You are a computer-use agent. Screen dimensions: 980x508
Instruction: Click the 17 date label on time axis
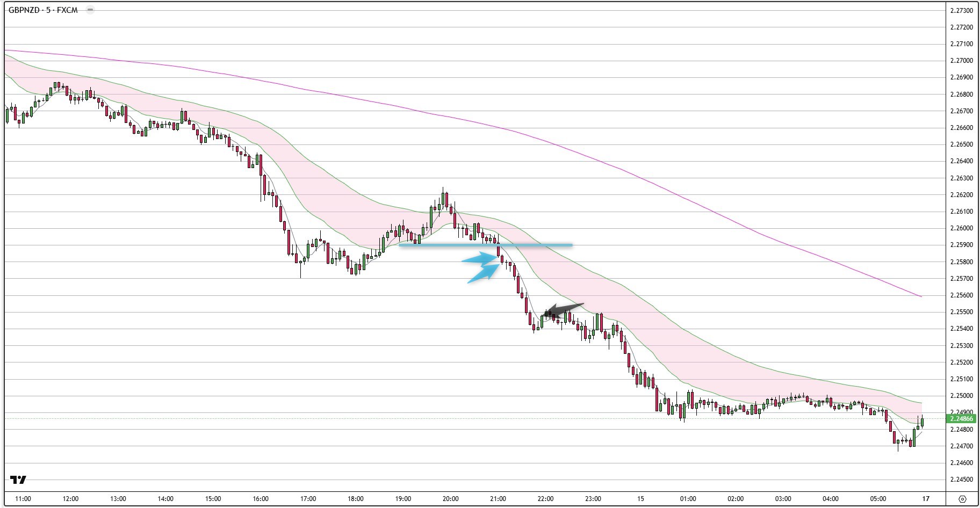click(926, 499)
